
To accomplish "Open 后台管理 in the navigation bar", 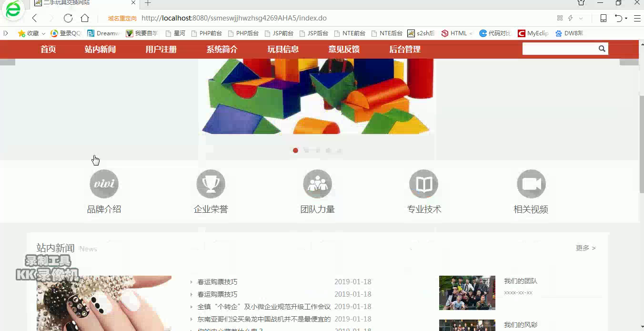I will (x=405, y=49).
